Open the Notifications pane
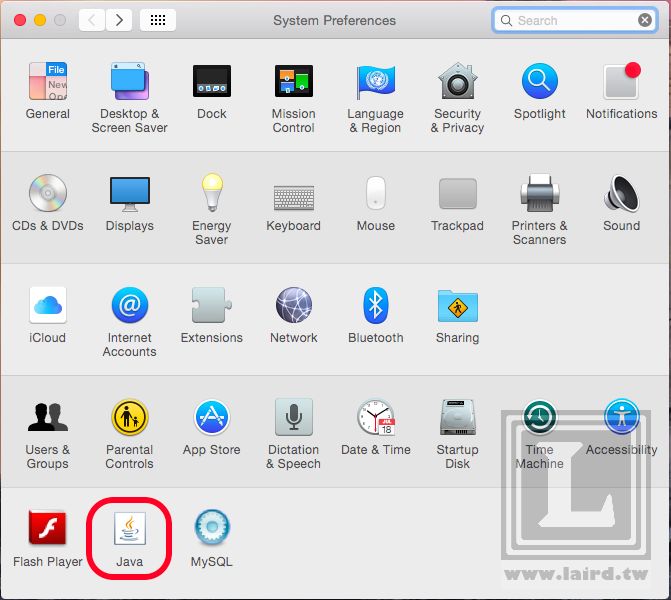671x600 pixels. pos(621,81)
